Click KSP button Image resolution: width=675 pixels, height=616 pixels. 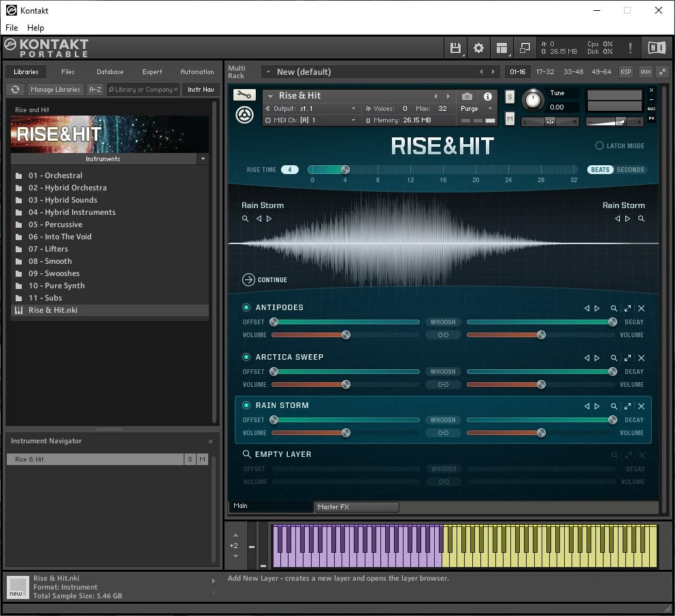(x=625, y=72)
